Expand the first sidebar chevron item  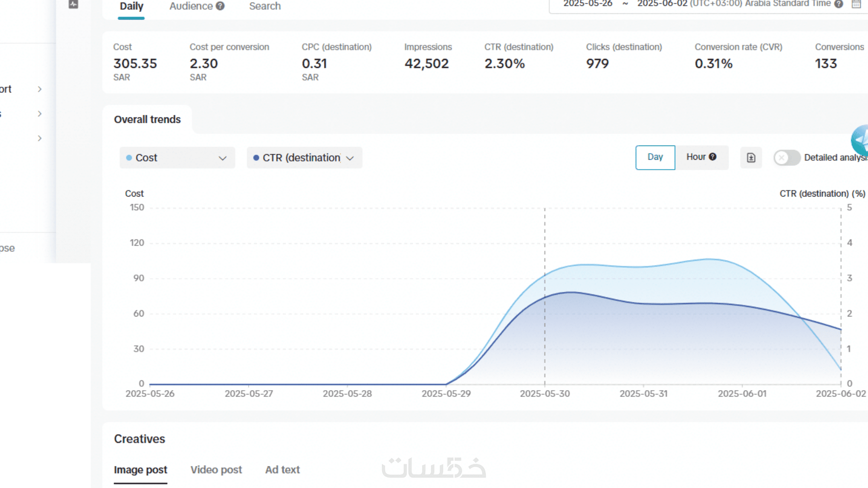(39, 89)
